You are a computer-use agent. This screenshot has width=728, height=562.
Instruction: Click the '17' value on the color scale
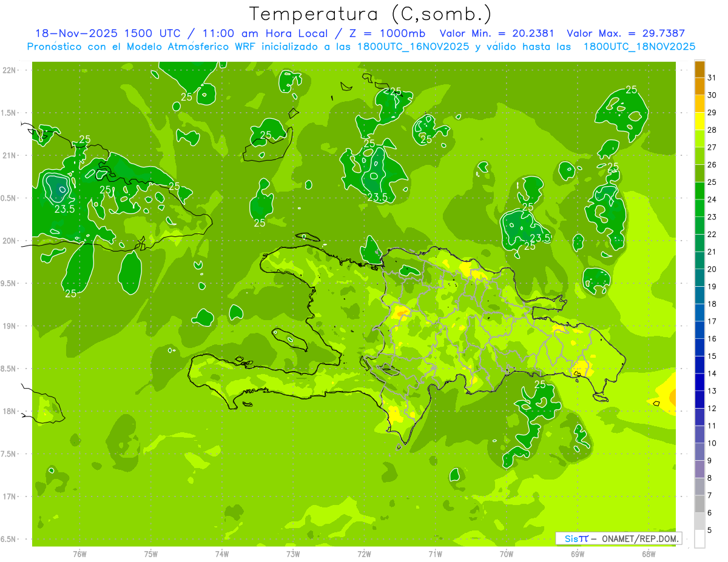[x=712, y=321]
